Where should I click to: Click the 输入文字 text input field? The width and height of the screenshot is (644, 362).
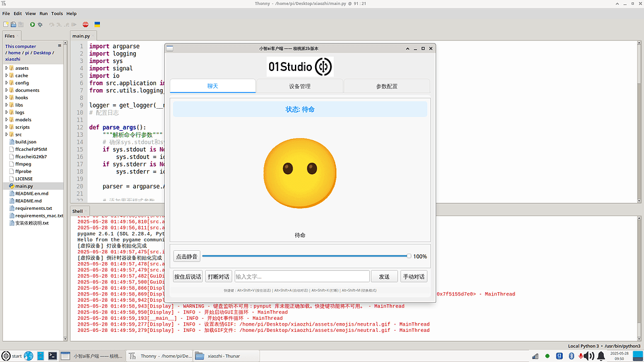301,277
